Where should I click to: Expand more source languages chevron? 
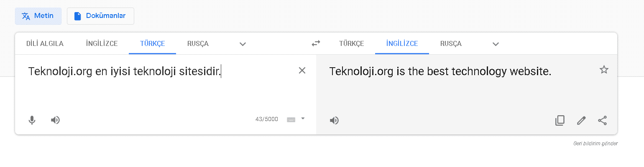click(243, 44)
